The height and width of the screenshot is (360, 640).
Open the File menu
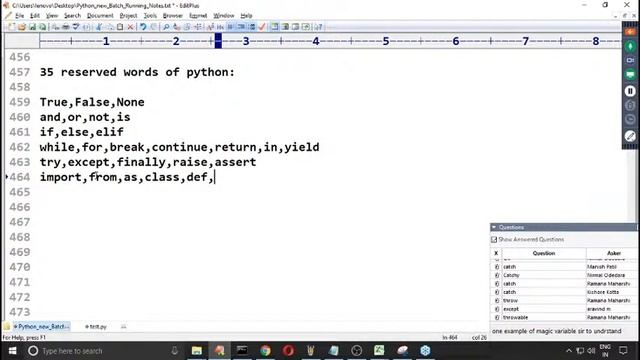(19, 16)
